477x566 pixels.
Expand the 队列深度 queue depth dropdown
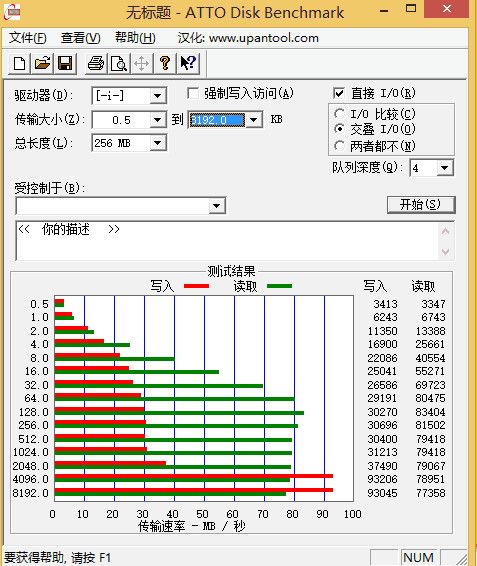pos(445,168)
